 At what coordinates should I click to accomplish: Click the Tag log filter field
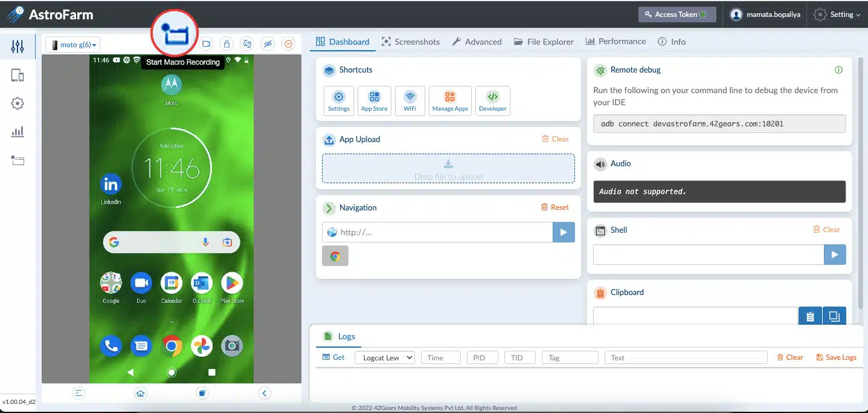(x=570, y=357)
